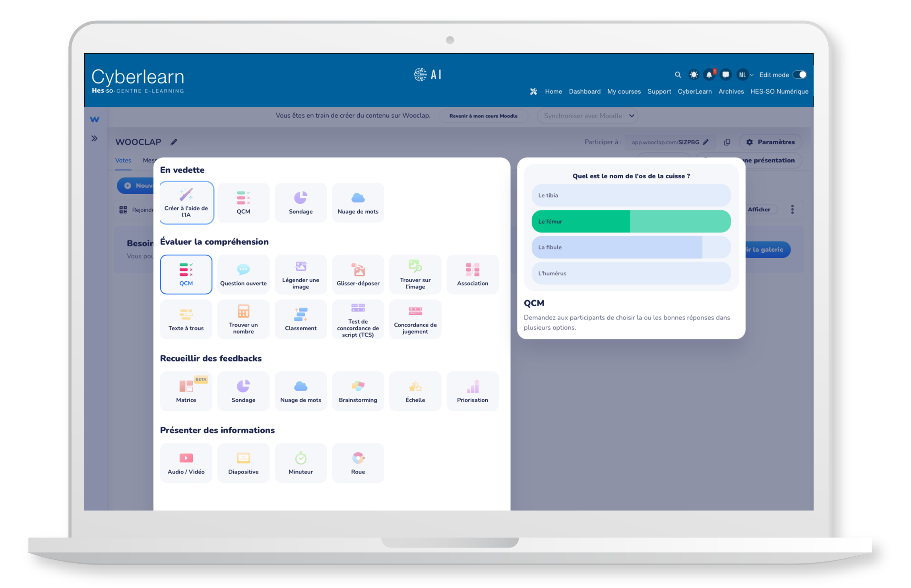Expand the left sidebar chevrons

pyautogui.click(x=94, y=139)
